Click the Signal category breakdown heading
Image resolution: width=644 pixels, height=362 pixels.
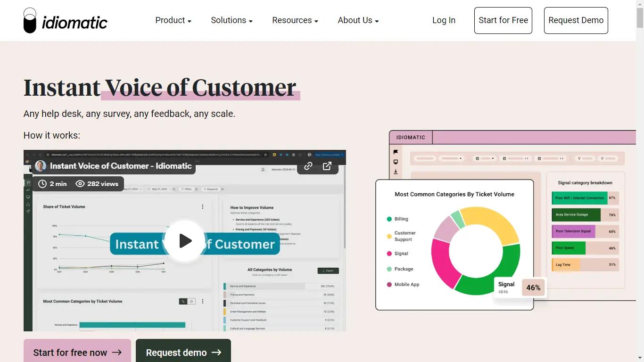tap(585, 183)
